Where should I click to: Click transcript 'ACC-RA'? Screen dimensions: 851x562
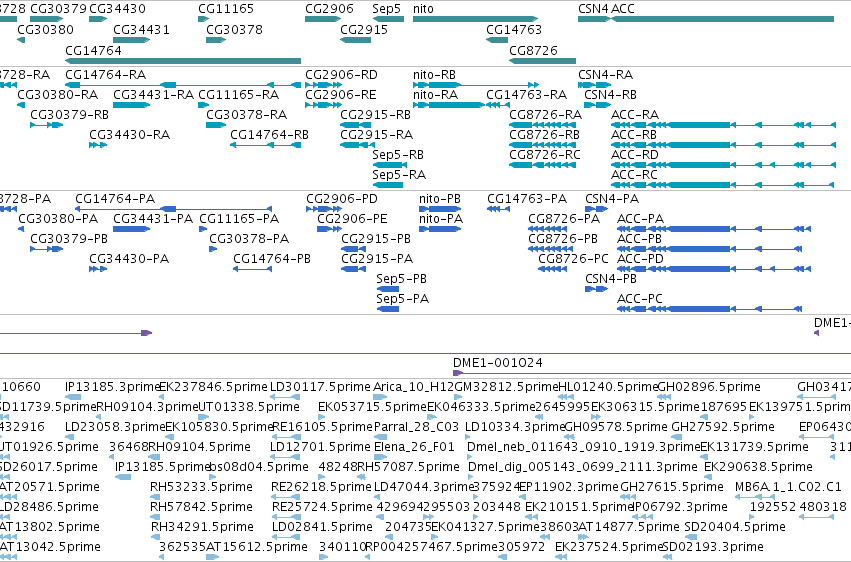(634, 114)
